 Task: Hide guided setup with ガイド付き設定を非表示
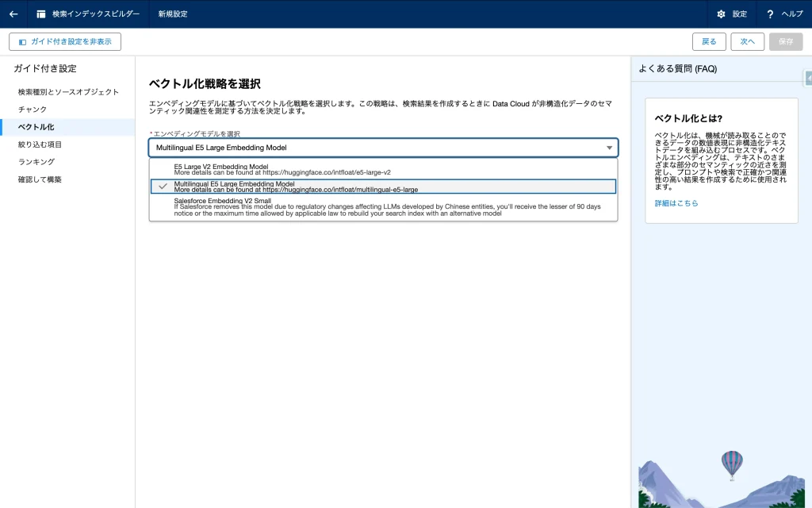pyautogui.click(x=65, y=41)
